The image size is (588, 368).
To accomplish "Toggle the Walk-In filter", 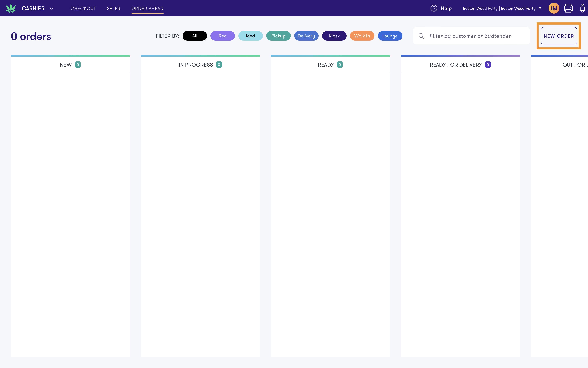I will point(362,36).
